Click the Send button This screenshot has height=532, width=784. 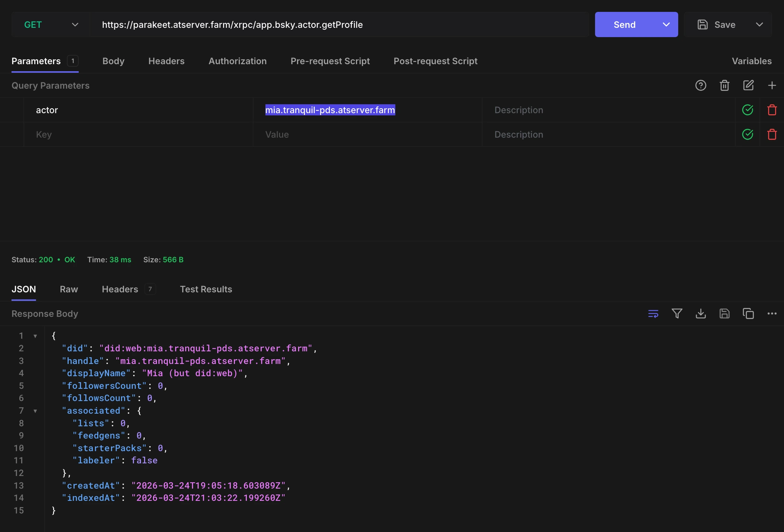point(624,25)
